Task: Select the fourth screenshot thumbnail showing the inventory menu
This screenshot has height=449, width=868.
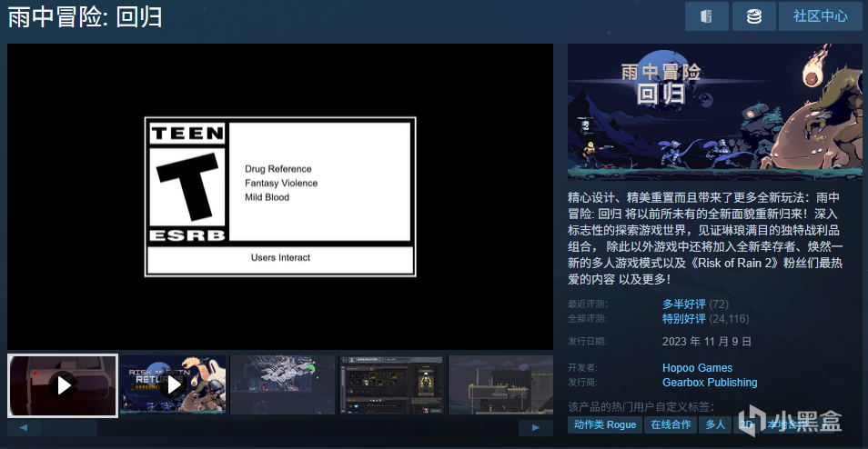Action: click(391, 384)
